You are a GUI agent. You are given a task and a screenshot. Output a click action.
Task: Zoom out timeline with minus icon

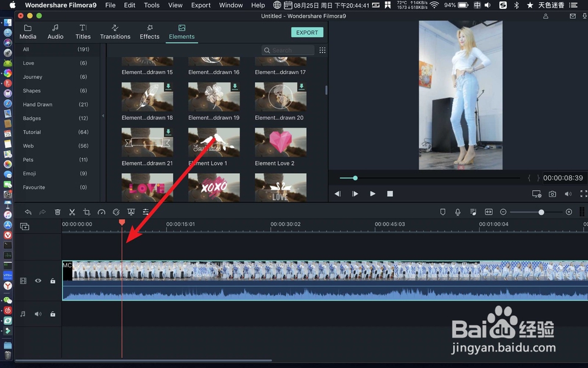(x=503, y=212)
